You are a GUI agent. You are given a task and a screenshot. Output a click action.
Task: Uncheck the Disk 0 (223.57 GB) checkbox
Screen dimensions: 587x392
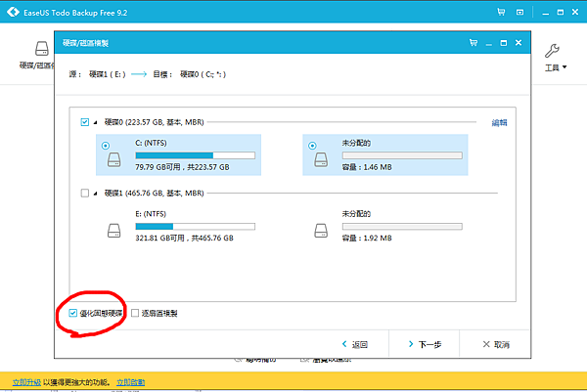coord(85,122)
